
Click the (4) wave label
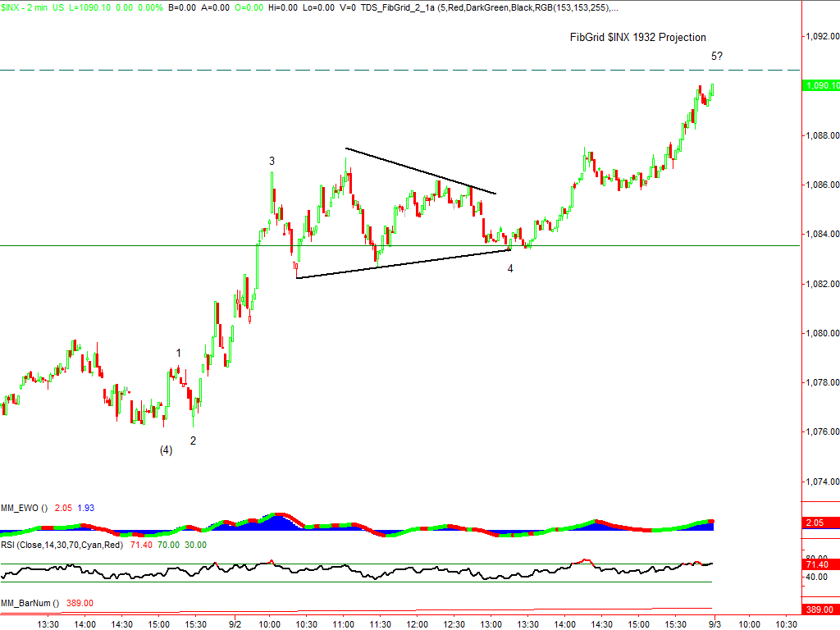tap(166, 450)
